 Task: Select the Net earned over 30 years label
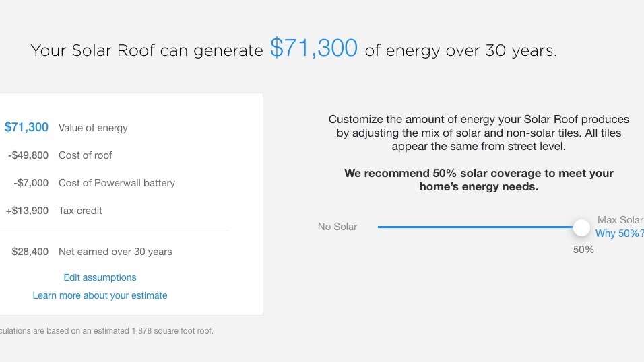[x=115, y=252]
